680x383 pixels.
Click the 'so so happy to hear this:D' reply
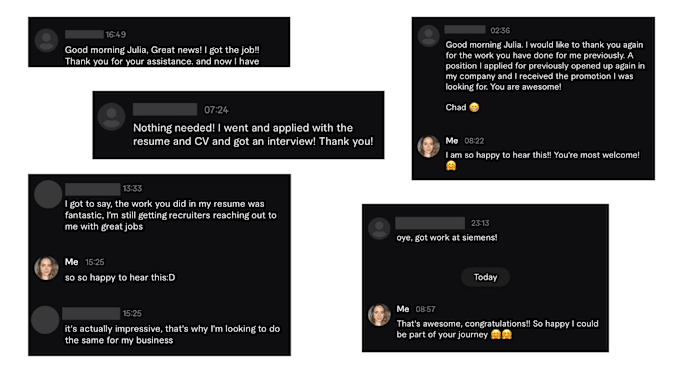120,278
